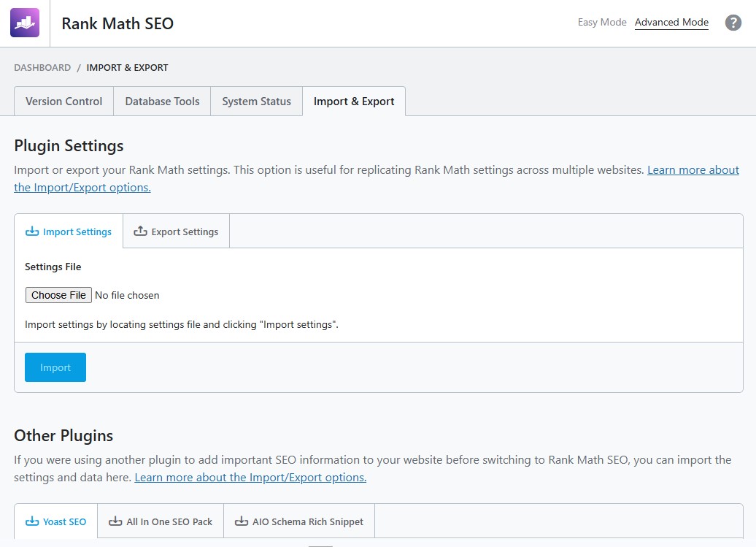
Task: Click the Plugin Settings heading
Action: pos(69,145)
